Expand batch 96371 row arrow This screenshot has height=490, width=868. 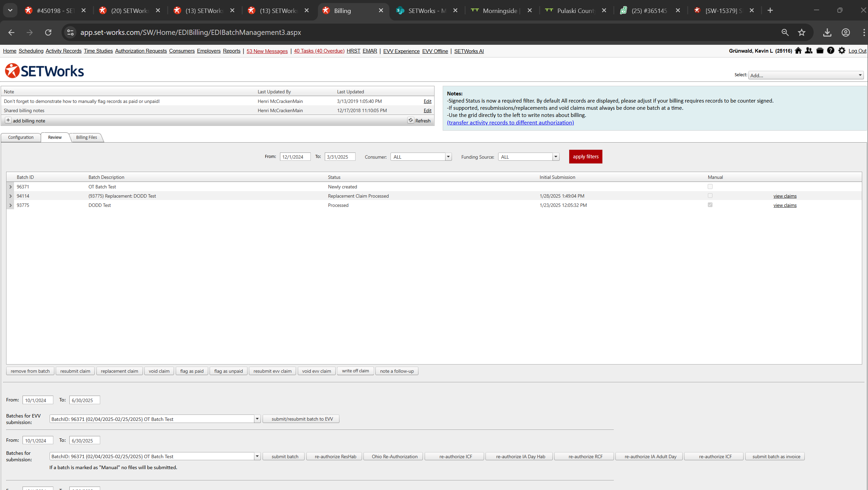(11, 187)
